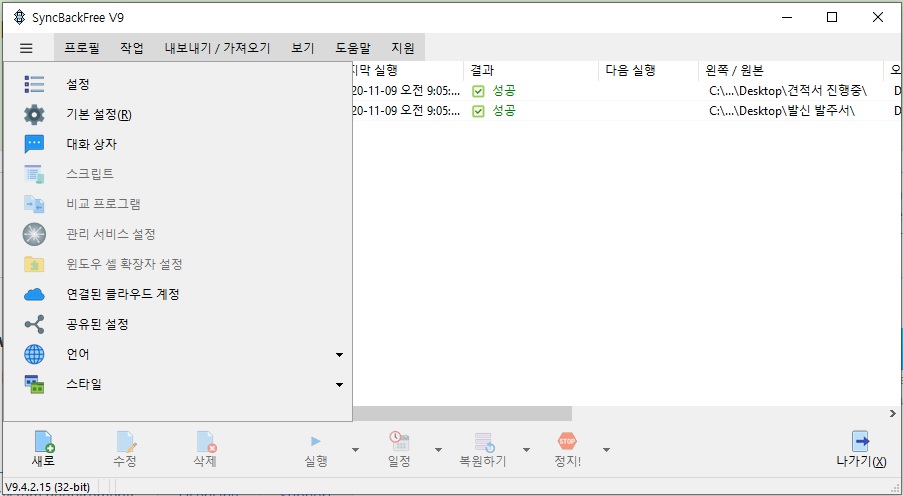Click the 복원하기 restore icon
This screenshot has width=903, height=496.
[484, 442]
